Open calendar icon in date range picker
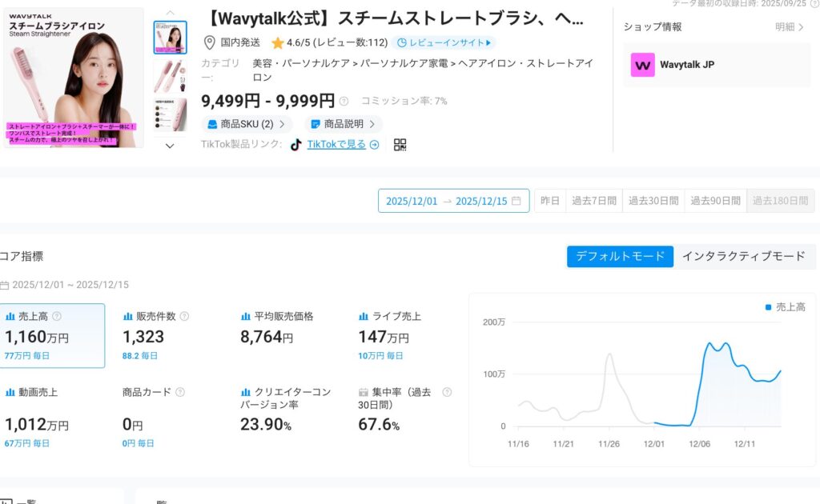820x504 pixels. coord(517,201)
